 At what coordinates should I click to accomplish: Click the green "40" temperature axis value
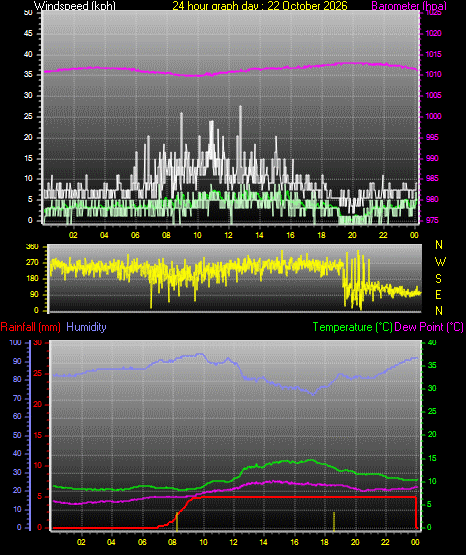[x=432, y=343]
